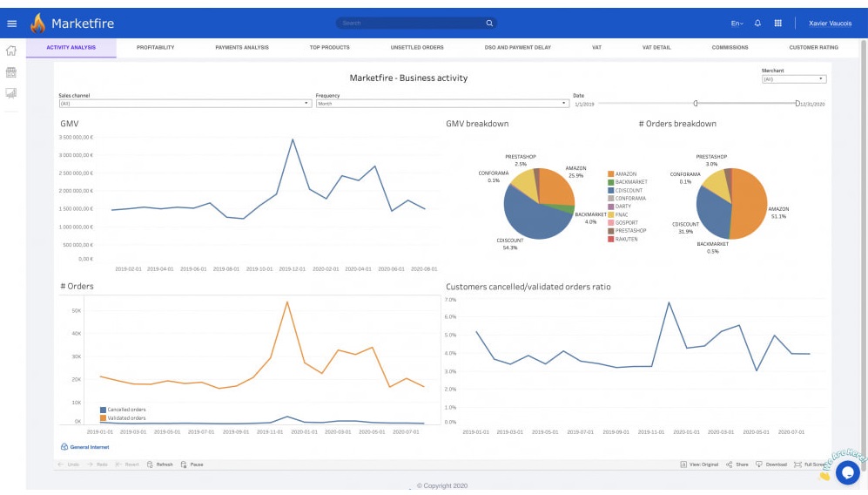This screenshot has height=495, width=868.
Task: Switch to Activity Analysis tab
Action: point(71,48)
